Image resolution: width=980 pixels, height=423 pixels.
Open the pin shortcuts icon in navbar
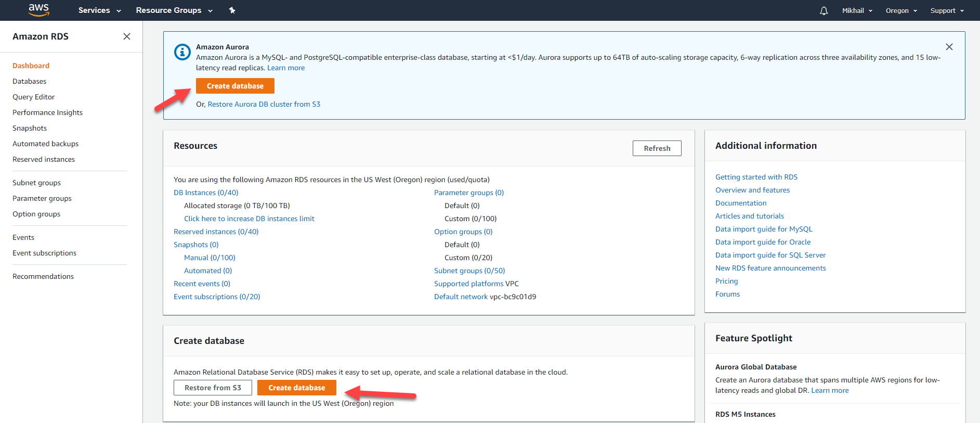232,10
